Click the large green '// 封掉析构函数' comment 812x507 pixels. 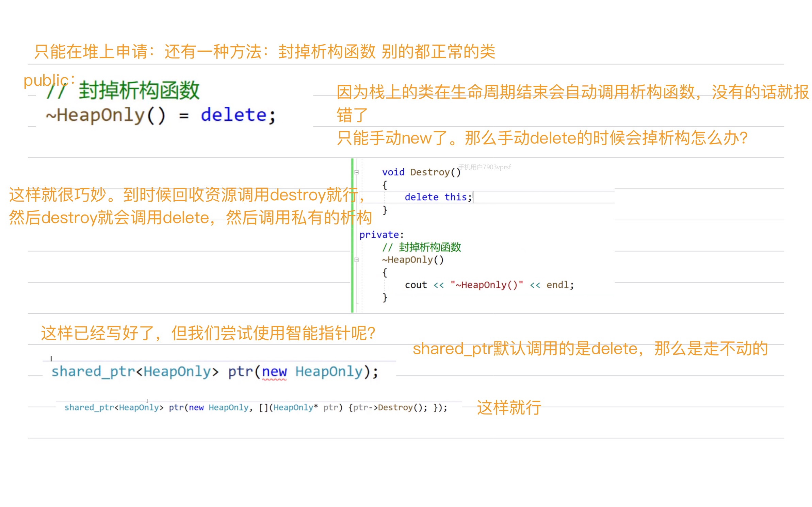coord(123,90)
